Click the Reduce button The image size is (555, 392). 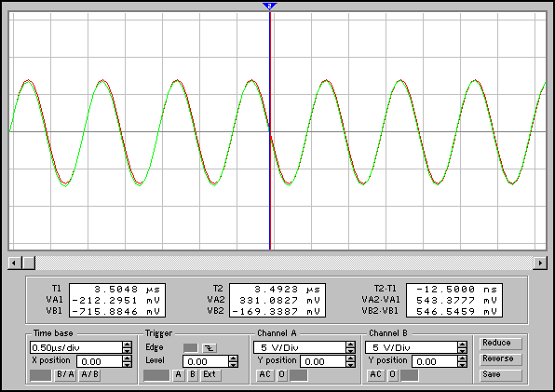pyautogui.click(x=501, y=344)
